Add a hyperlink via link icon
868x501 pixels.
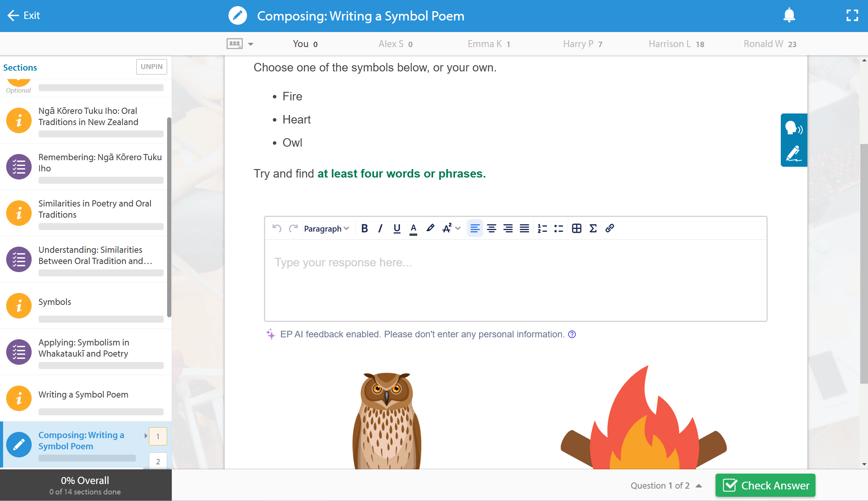[610, 228]
